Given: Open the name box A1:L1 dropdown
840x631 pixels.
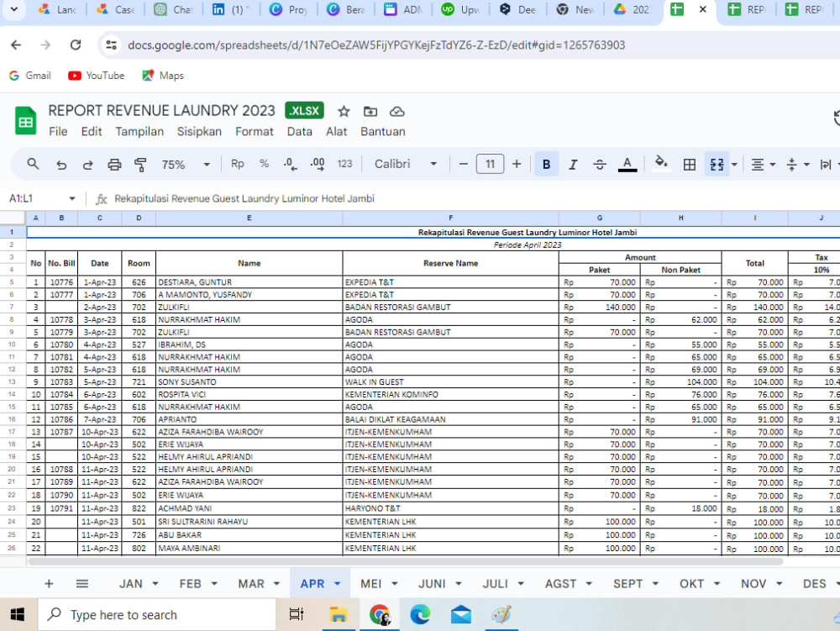Looking at the screenshot, I should (71, 199).
